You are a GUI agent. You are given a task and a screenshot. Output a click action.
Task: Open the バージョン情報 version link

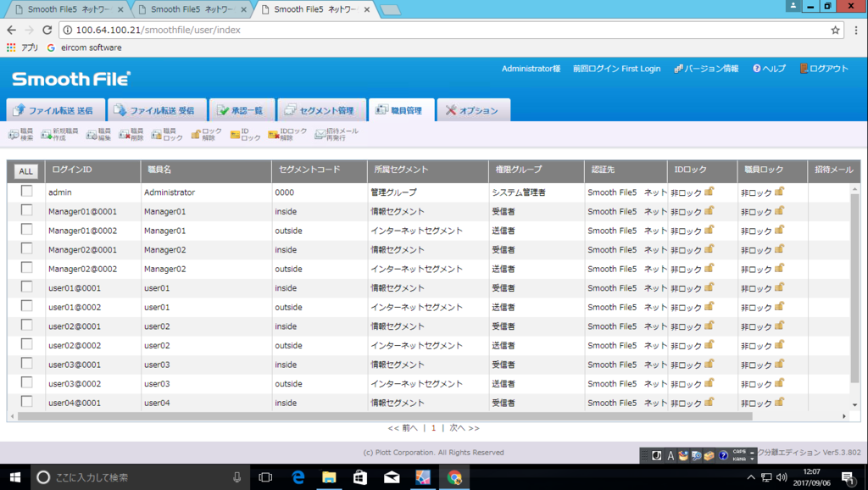coord(706,69)
